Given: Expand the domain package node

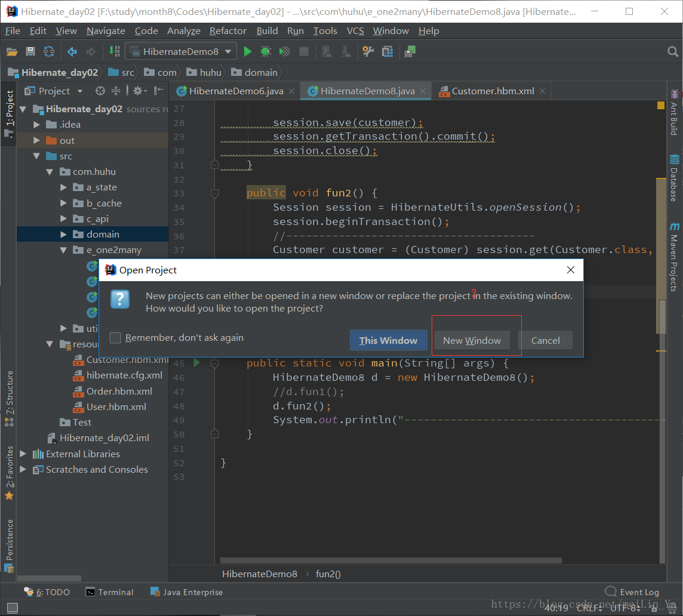Looking at the screenshot, I should (63, 235).
